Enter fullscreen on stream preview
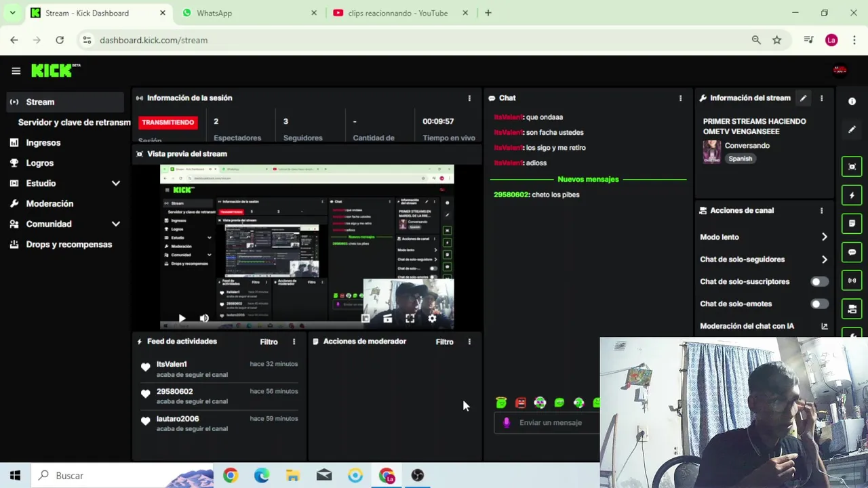The width and height of the screenshot is (868, 488). pos(410,318)
